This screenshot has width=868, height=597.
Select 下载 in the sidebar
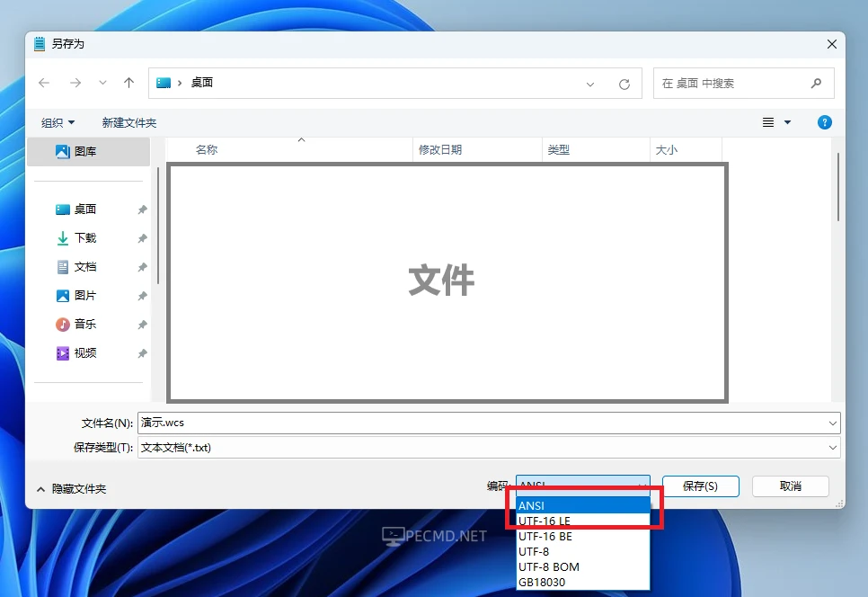pos(89,238)
